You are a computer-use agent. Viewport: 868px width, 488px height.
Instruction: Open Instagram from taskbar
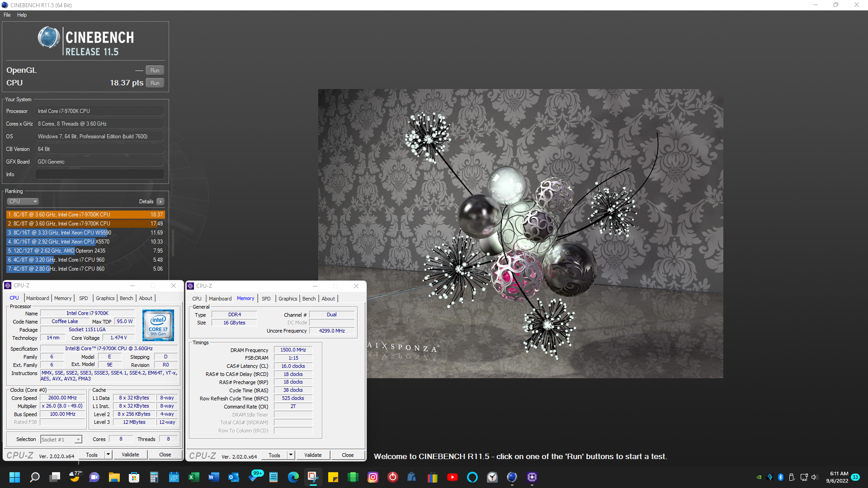(373, 477)
